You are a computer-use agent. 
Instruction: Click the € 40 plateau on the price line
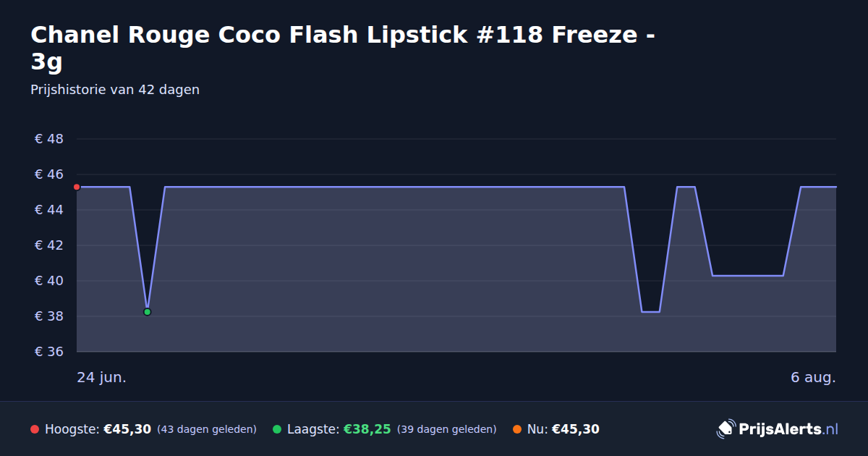click(748, 276)
